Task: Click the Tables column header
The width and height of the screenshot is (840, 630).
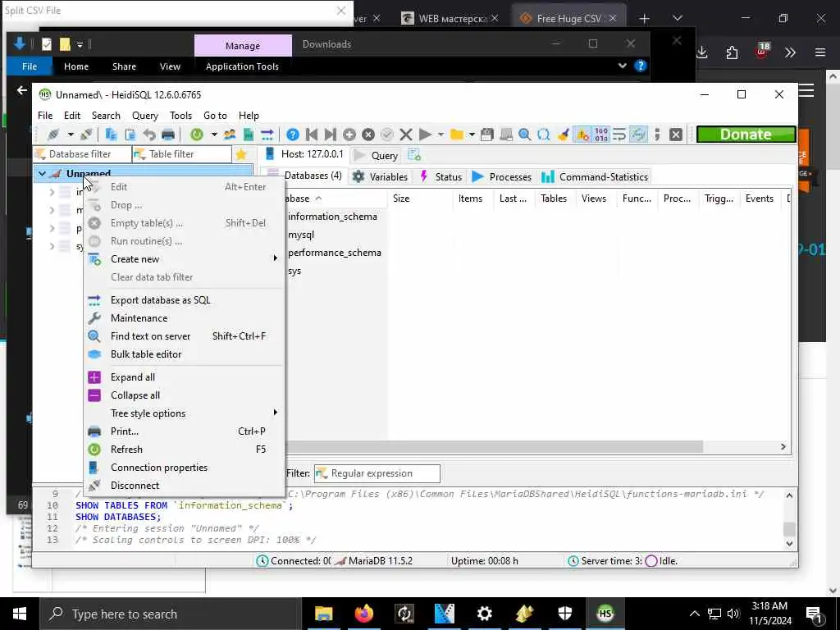Action: pyautogui.click(x=555, y=199)
